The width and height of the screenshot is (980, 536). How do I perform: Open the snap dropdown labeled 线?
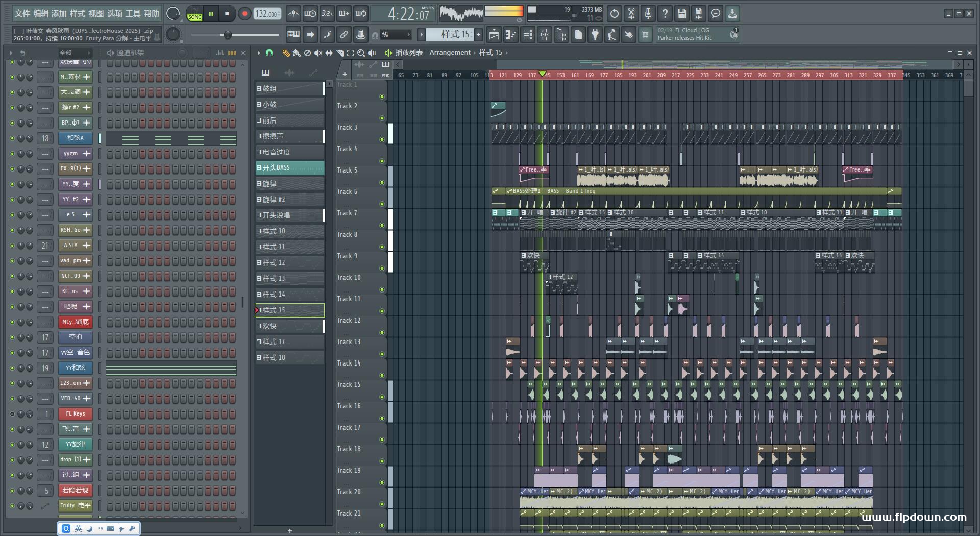396,35
